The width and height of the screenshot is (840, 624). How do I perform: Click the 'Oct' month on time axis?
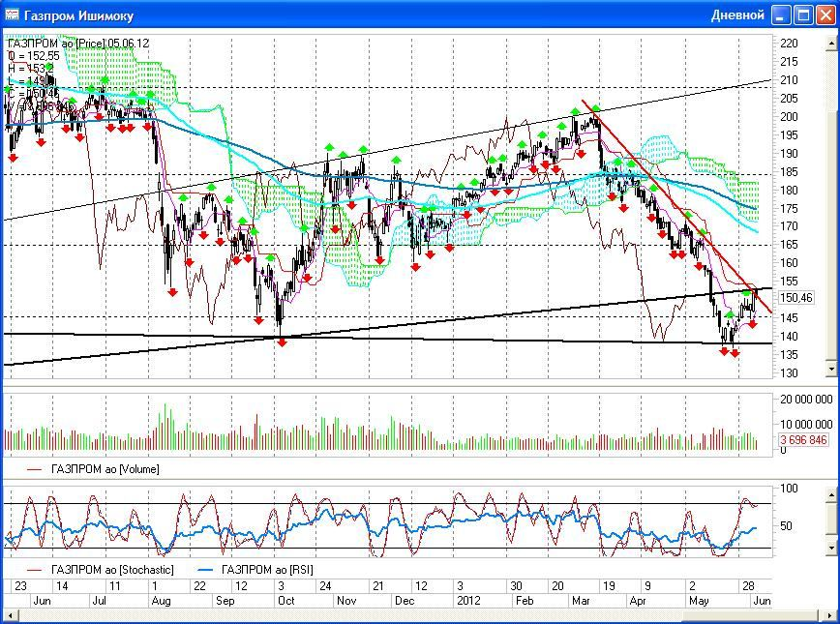[286, 601]
